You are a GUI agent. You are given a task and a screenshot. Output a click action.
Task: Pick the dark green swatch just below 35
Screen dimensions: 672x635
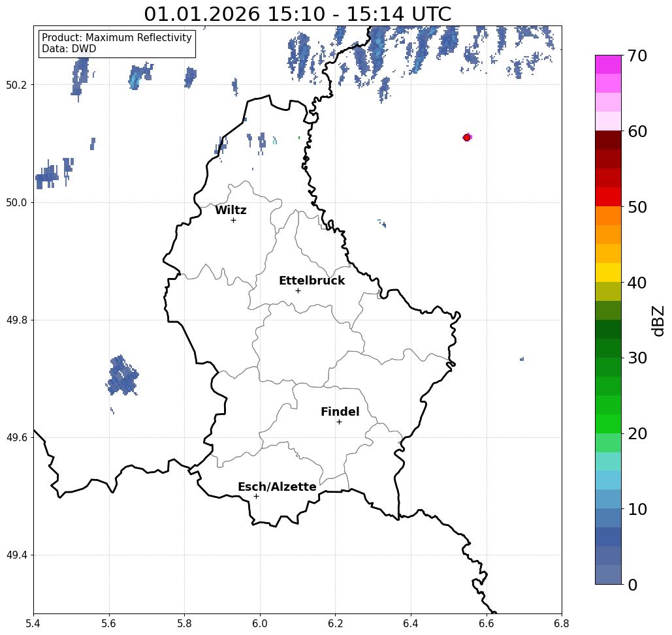coord(608,329)
